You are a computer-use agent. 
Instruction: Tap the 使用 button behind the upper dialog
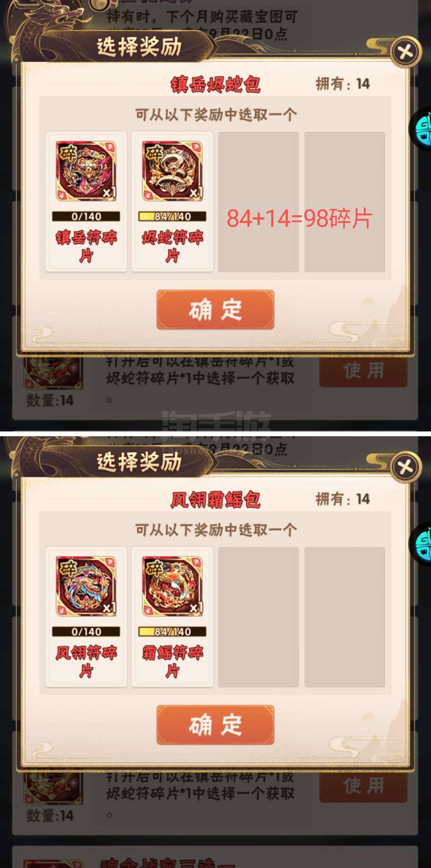[363, 371]
